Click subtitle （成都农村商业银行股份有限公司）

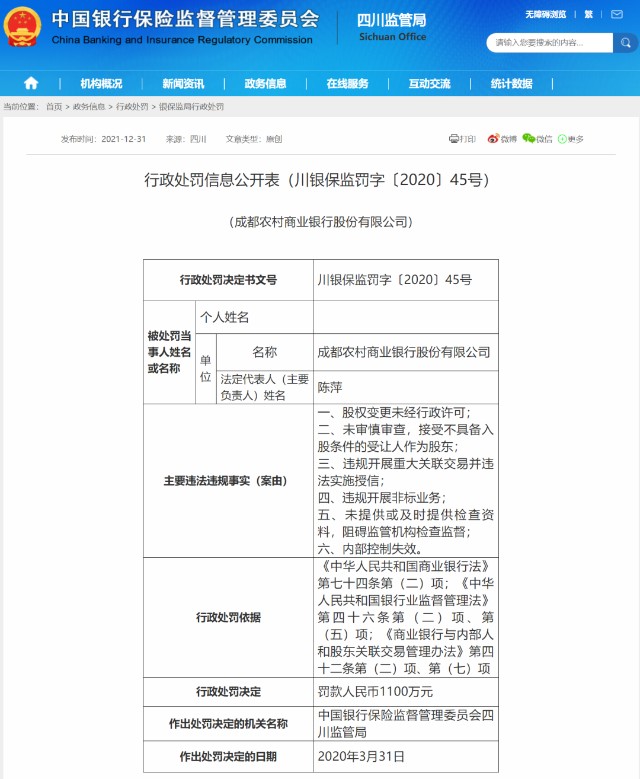coord(320,222)
